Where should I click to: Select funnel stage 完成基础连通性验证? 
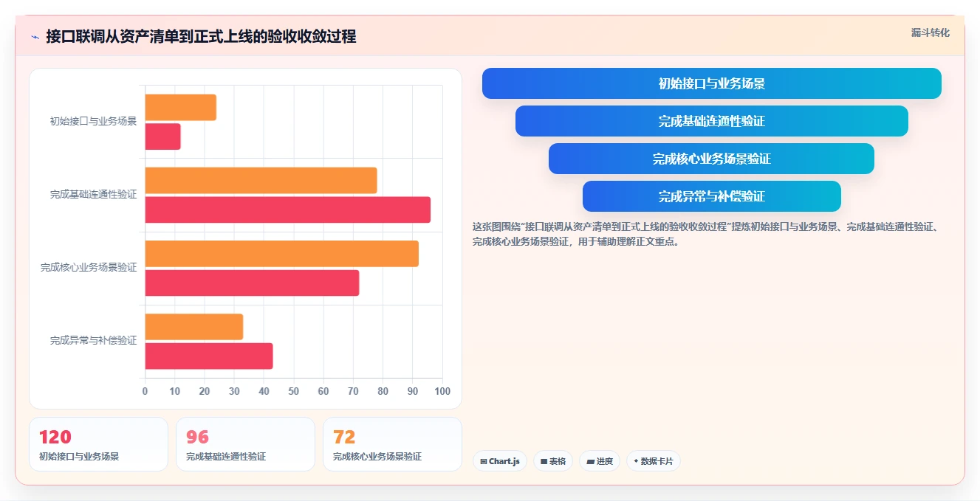click(711, 121)
